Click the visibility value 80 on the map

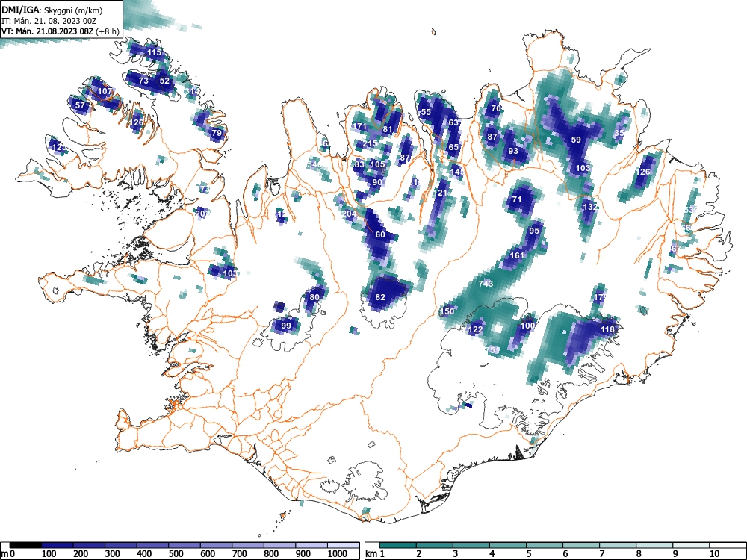(x=314, y=297)
